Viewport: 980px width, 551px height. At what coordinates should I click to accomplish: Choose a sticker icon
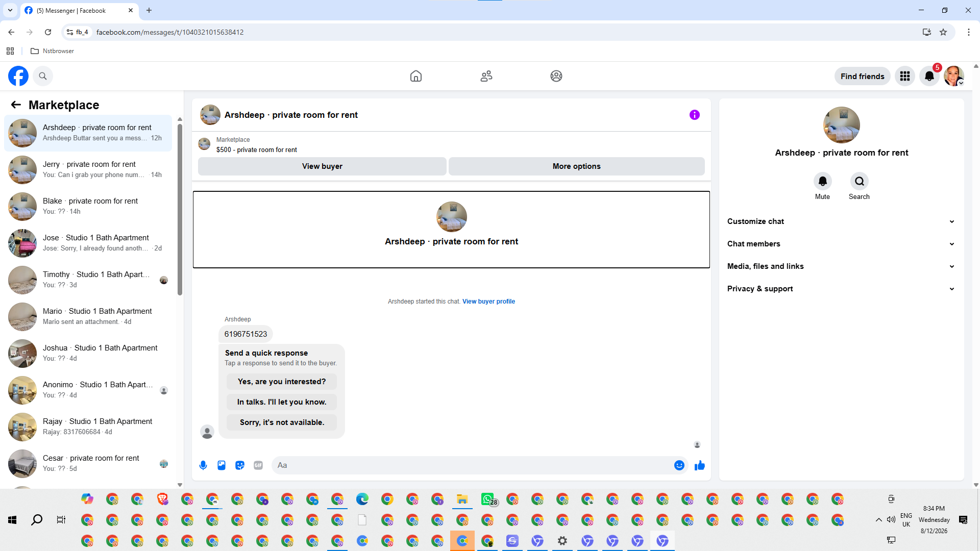pyautogui.click(x=240, y=465)
